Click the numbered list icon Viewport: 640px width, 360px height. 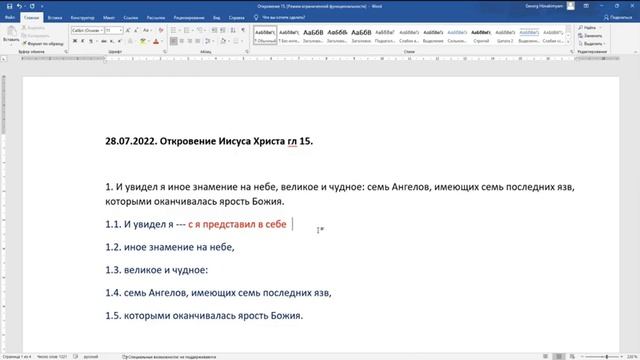pyautogui.click(x=187, y=30)
